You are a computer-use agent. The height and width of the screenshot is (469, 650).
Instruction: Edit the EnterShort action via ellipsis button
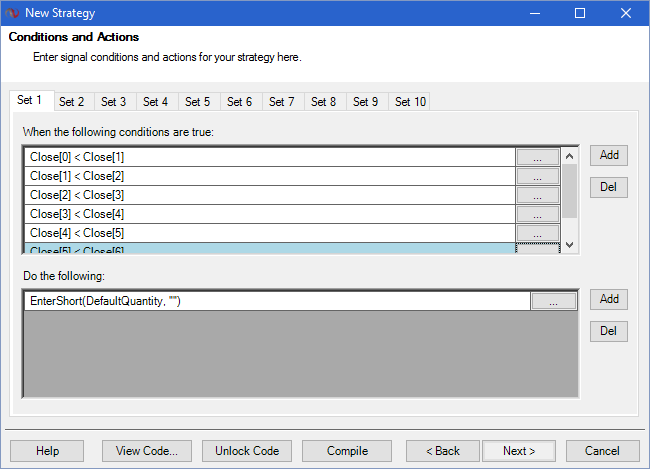554,301
